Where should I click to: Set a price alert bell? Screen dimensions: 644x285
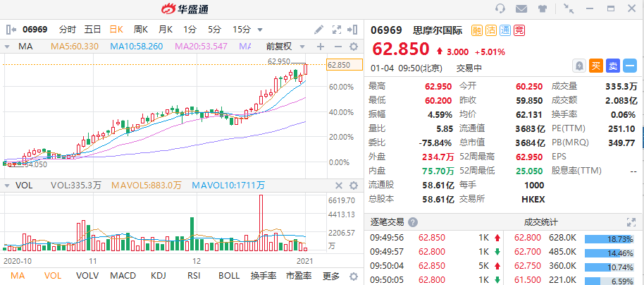tap(579, 66)
